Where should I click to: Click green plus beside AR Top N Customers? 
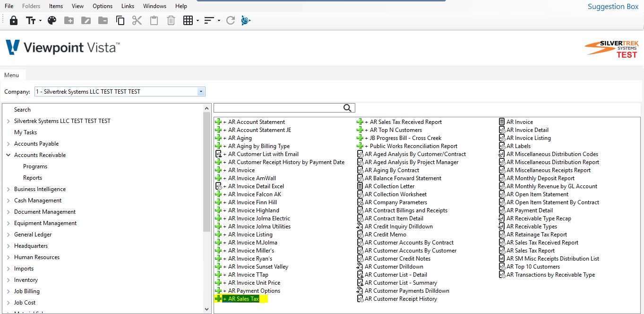pos(360,130)
